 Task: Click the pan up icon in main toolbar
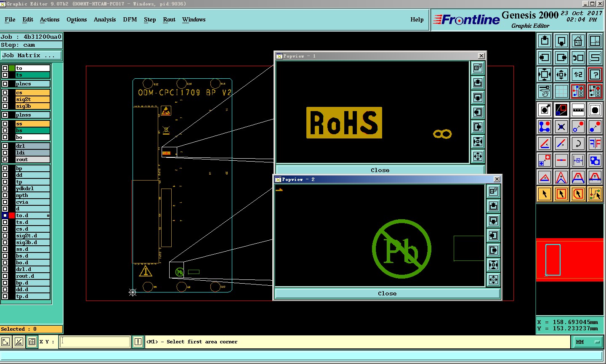point(545,41)
